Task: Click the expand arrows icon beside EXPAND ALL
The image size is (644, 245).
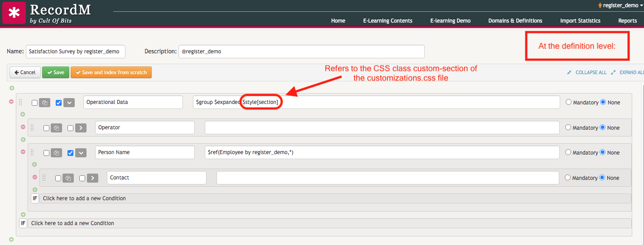Action: pyautogui.click(x=613, y=72)
